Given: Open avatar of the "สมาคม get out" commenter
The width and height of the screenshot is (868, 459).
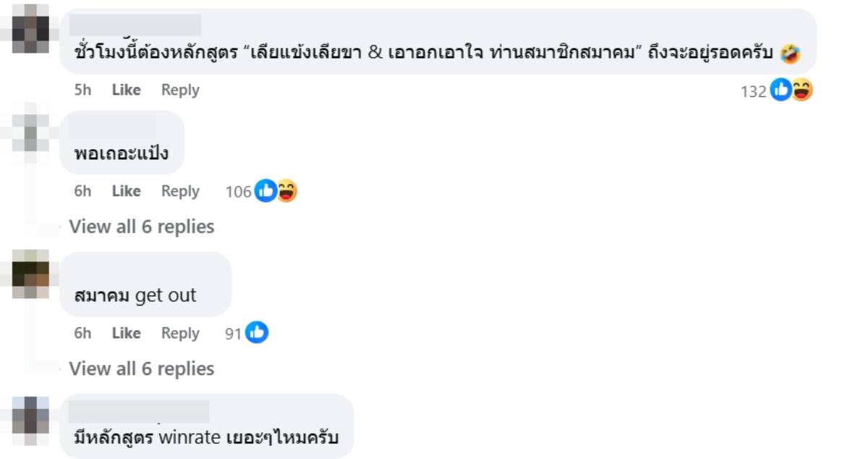Looking at the screenshot, I should [31, 274].
